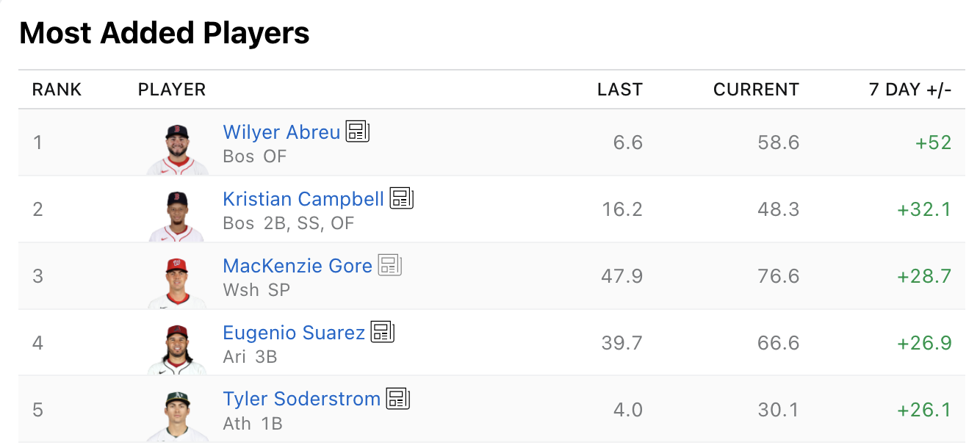This screenshot has width=980, height=448.
Task: Click Kristian Campbell's headshot photo
Action: point(176,216)
